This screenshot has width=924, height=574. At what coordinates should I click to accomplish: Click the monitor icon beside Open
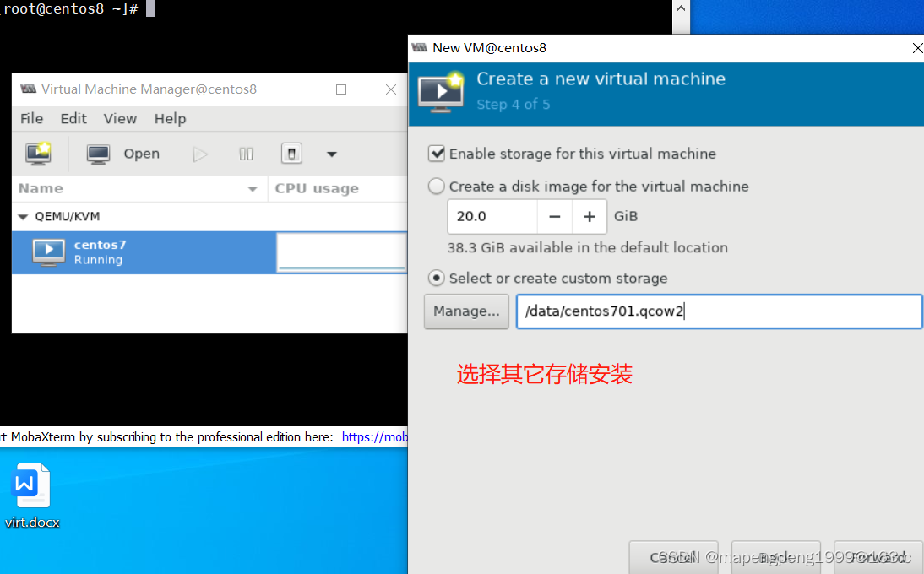tap(98, 154)
